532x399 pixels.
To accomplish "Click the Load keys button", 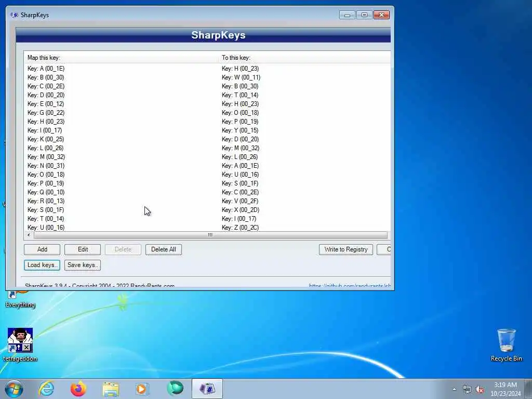I will 42,265.
